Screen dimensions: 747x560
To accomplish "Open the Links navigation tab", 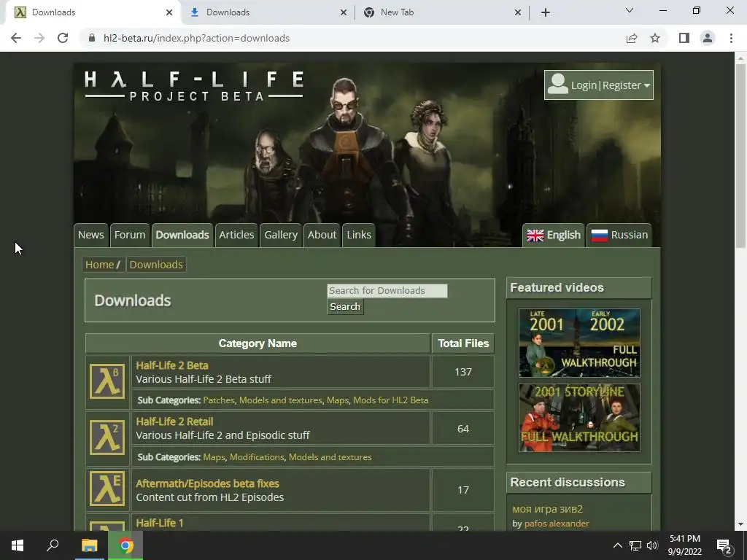I will [359, 235].
